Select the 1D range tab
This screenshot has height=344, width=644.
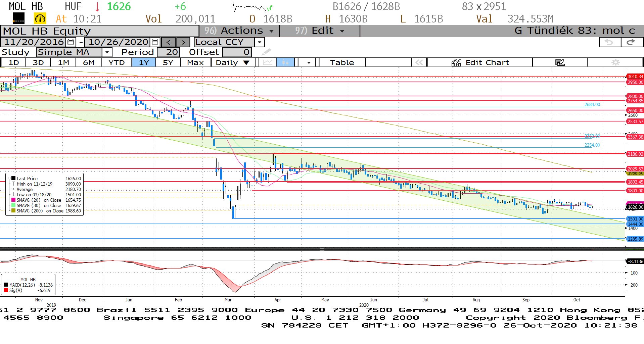pos(13,62)
